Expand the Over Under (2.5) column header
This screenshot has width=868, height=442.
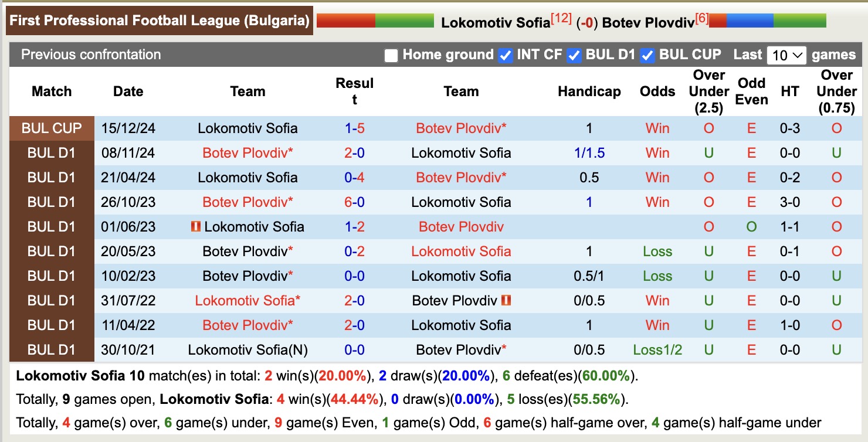point(708,91)
